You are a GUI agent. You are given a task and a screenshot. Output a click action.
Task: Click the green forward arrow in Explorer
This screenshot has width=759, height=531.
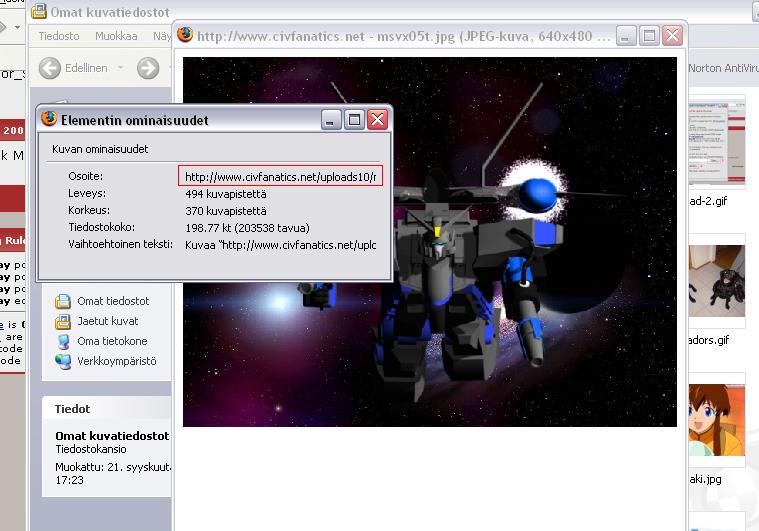(x=148, y=68)
